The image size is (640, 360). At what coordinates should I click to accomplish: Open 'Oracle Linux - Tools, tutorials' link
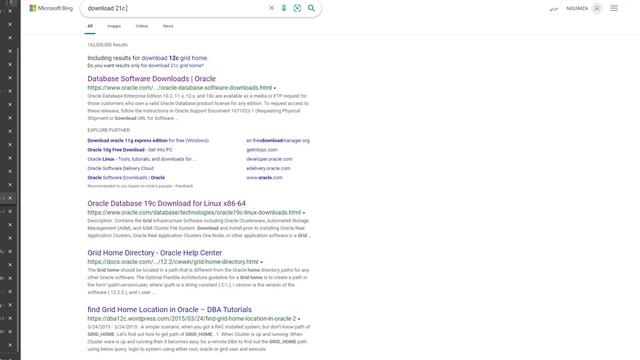pyautogui.click(x=142, y=159)
